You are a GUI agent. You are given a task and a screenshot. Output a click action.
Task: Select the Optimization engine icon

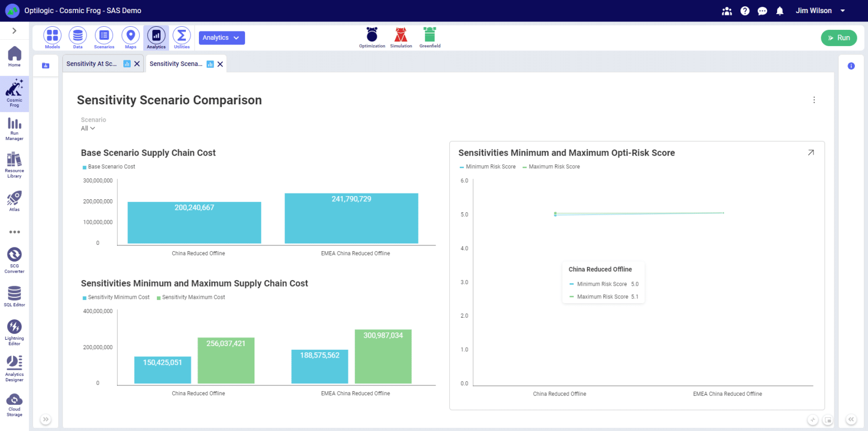[372, 37]
